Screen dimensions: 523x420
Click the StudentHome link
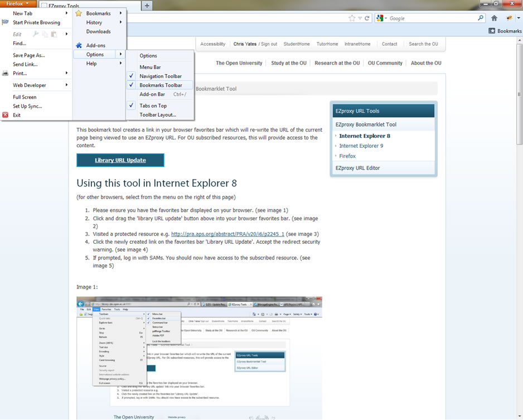coord(297,44)
